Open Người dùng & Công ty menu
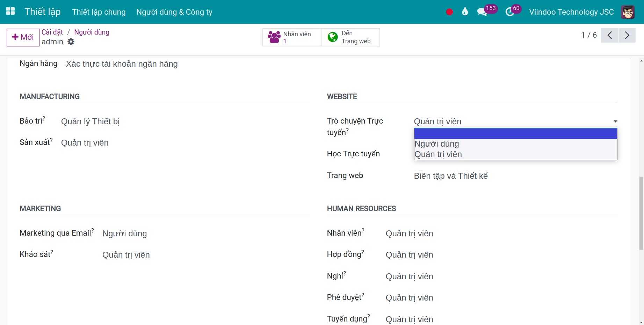The image size is (644, 325). click(174, 12)
